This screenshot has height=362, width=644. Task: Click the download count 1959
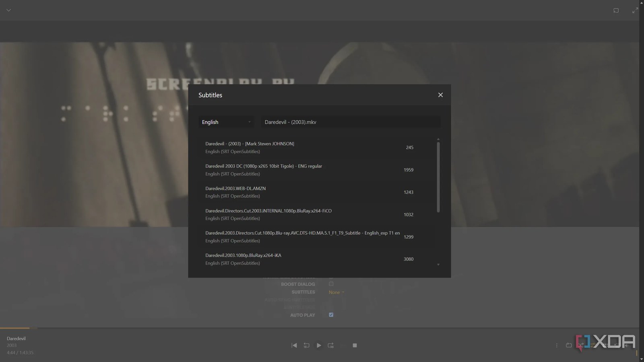[x=409, y=170]
